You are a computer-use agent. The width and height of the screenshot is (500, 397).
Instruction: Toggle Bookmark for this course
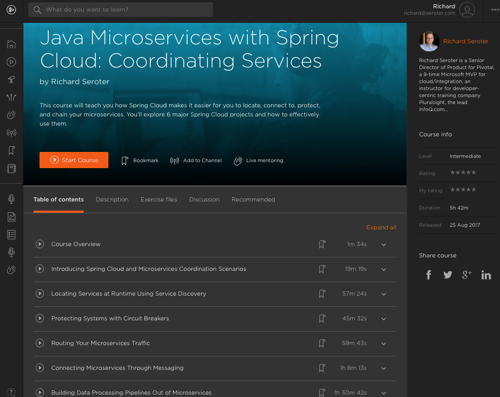140,161
